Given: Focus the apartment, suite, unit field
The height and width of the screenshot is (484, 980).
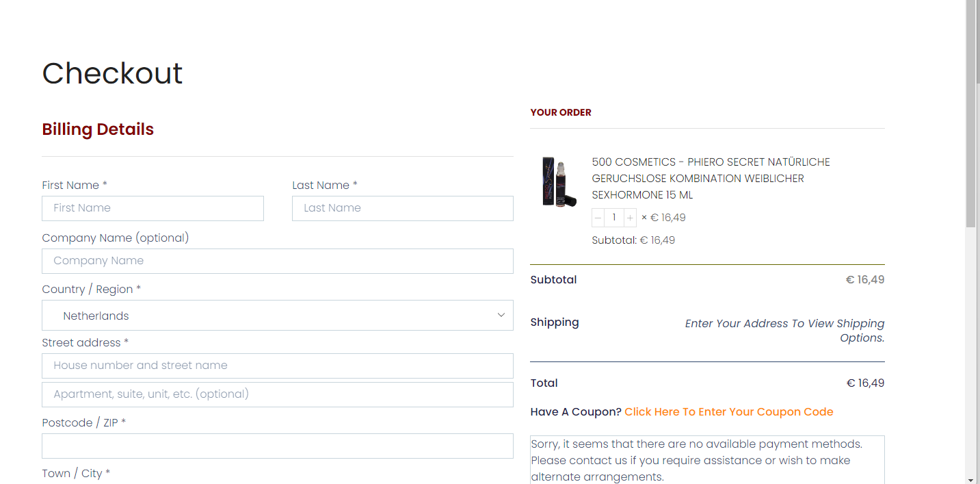Looking at the screenshot, I should click(x=277, y=394).
